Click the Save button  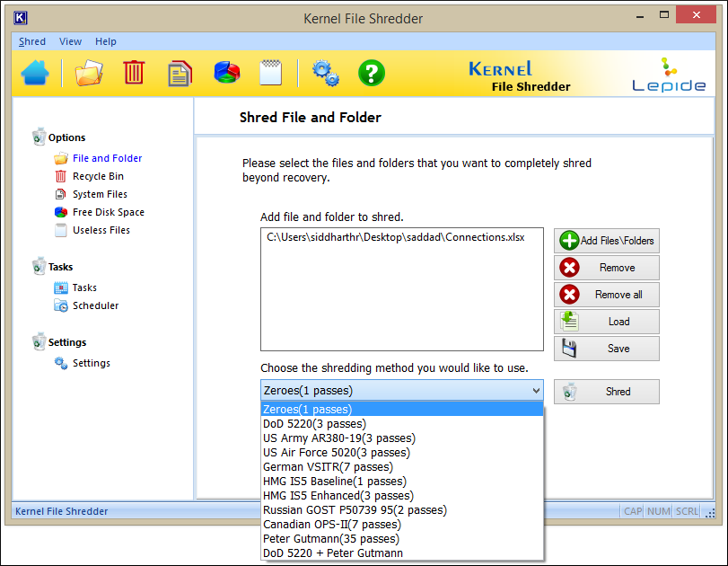[606, 349]
